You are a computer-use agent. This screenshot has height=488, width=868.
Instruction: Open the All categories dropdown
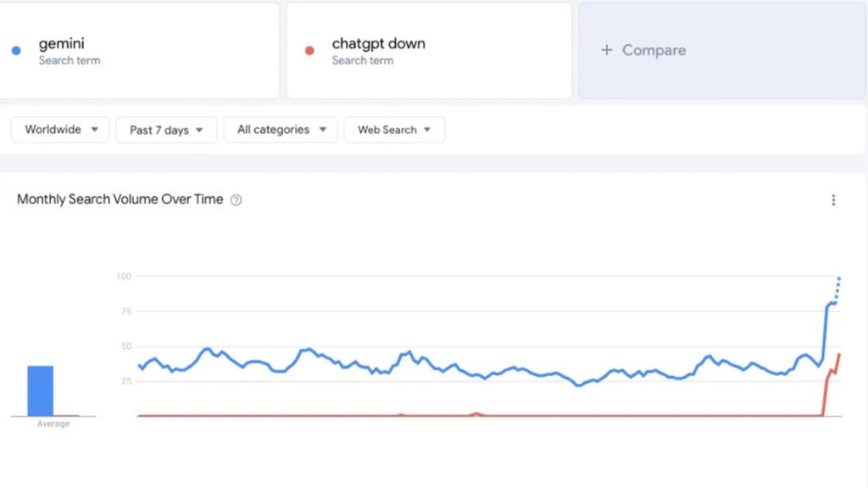coord(281,130)
